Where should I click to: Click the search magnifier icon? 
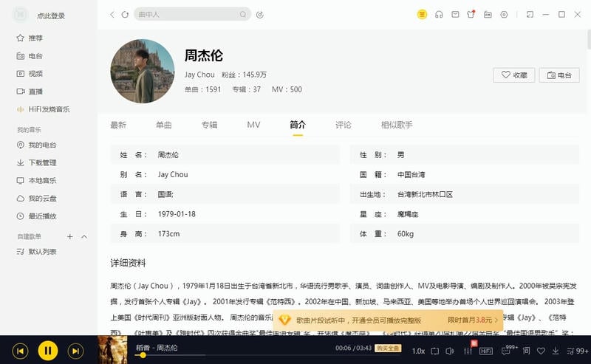[x=243, y=14]
